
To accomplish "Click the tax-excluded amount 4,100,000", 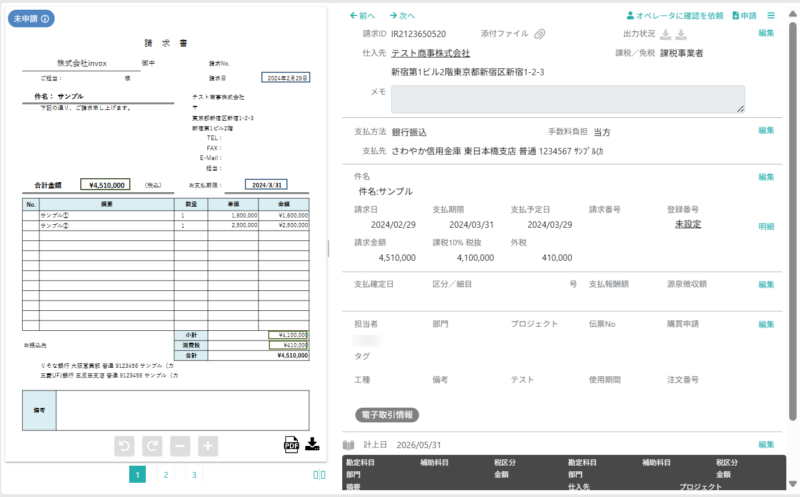I will (x=476, y=258).
